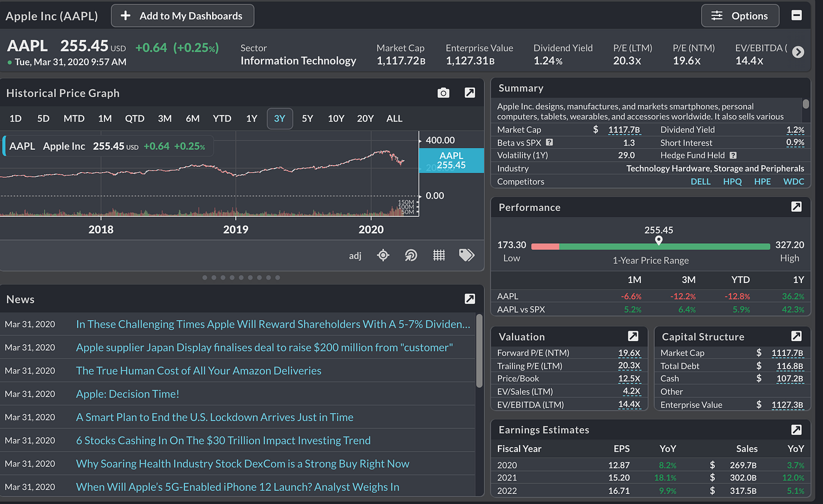Open the iPhone 12 launch article
The height and width of the screenshot is (504, 823).
tap(237, 487)
